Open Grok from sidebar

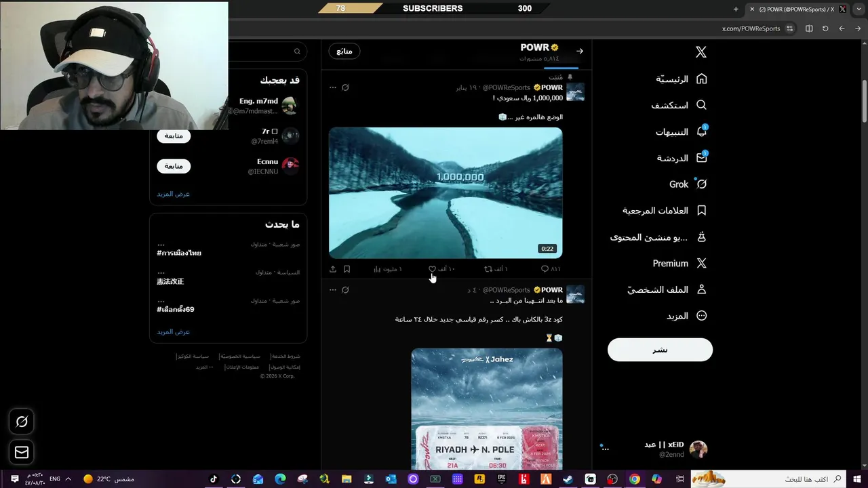pos(688,184)
